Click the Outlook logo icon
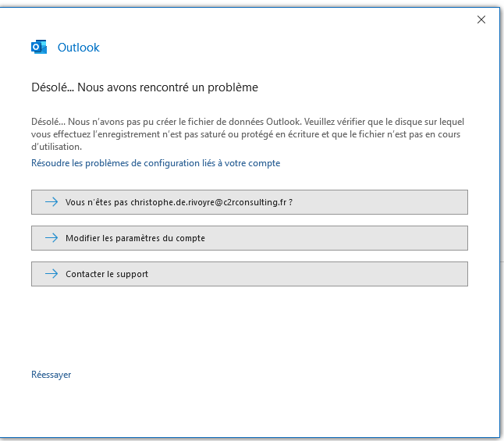This screenshot has width=504, height=441. [x=39, y=48]
